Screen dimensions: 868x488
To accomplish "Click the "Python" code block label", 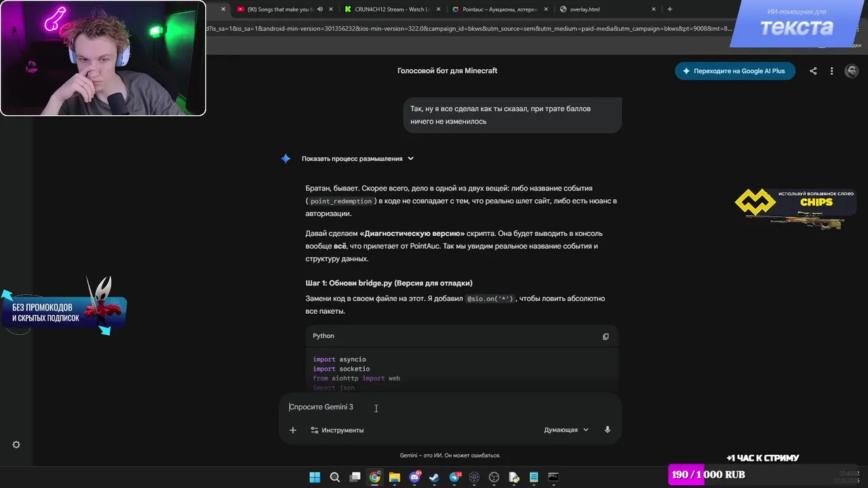I will 323,335.
